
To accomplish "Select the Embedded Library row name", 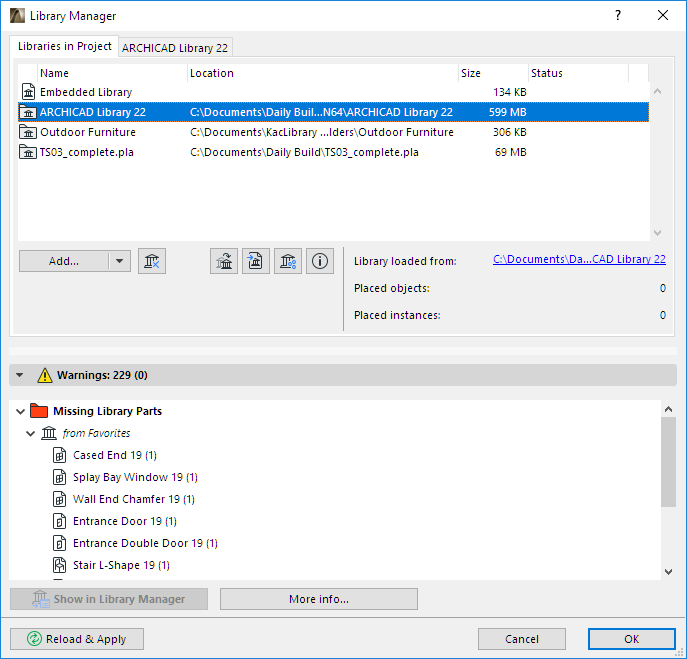I will click(86, 92).
